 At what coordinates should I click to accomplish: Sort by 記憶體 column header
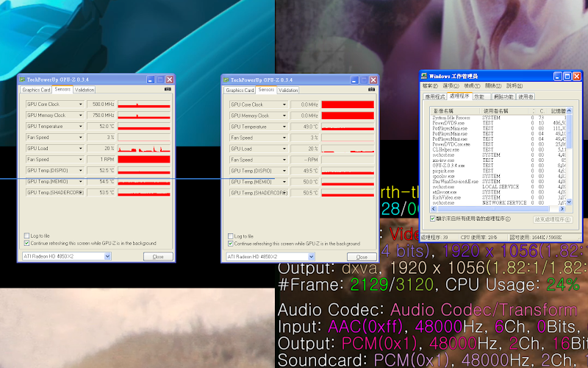pyautogui.click(x=556, y=111)
